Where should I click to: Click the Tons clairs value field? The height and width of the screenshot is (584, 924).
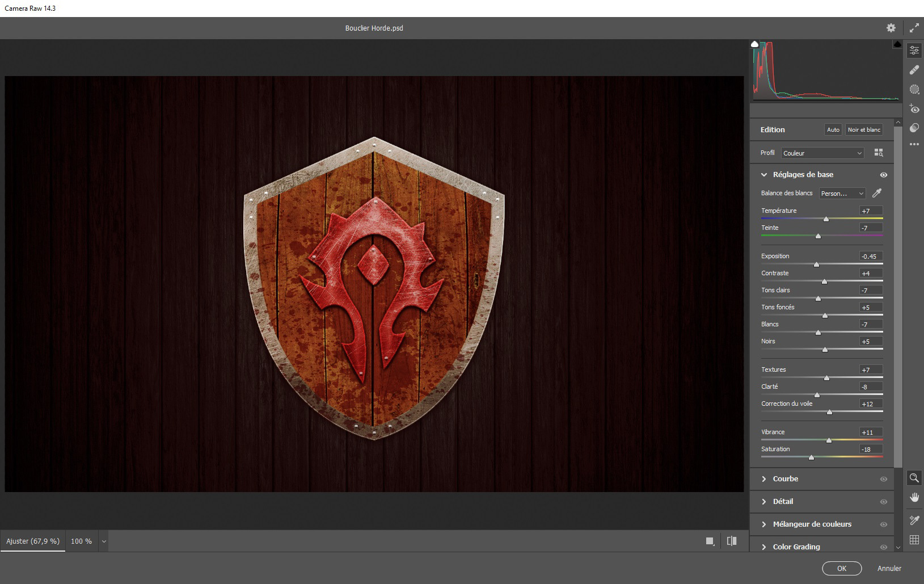tap(871, 290)
